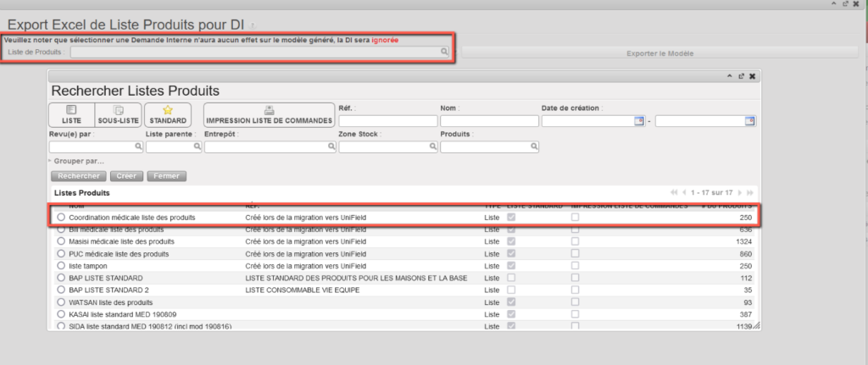This screenshot has height=365, width=868.
Task: Click the Créer button
Action: [x=125, y=176]
